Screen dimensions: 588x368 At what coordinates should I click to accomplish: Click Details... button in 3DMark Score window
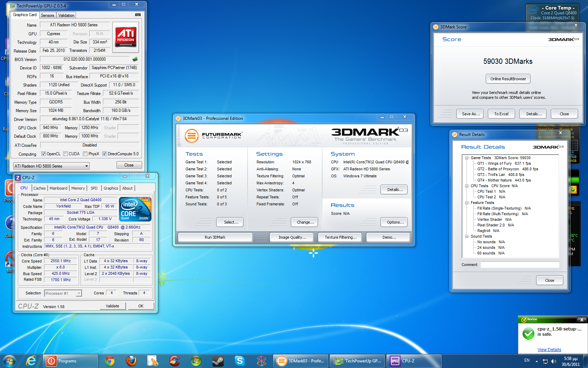tap(534, 114)
